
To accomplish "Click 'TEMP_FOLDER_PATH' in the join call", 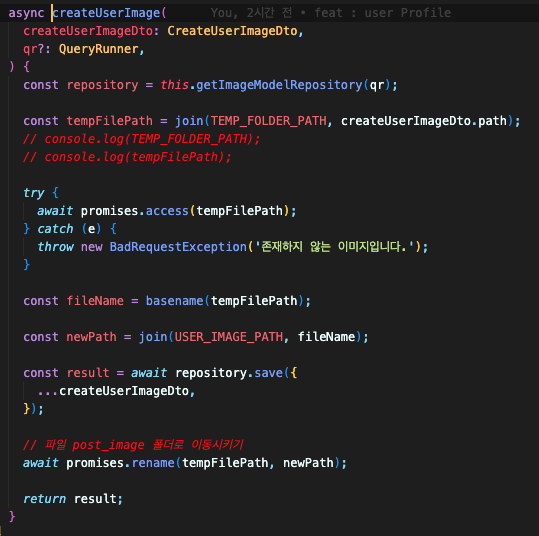I will [x=268, y=121].
